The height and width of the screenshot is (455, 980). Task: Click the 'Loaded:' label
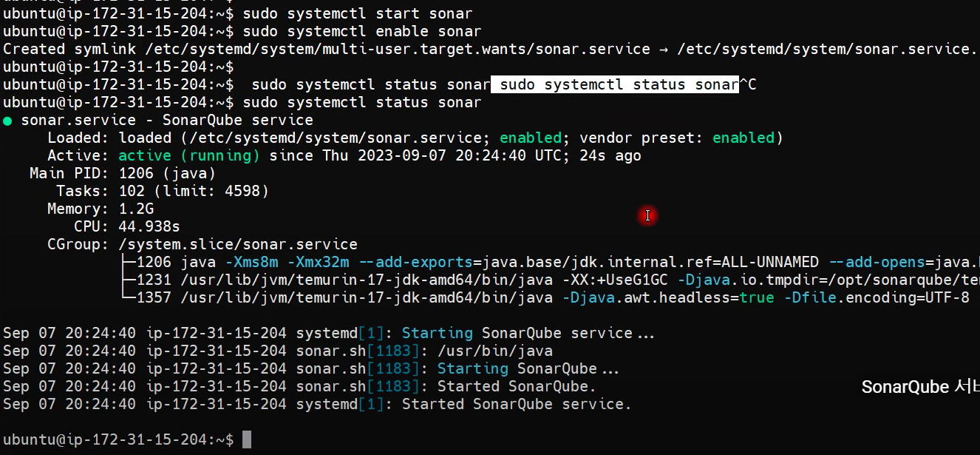[78, 138]
